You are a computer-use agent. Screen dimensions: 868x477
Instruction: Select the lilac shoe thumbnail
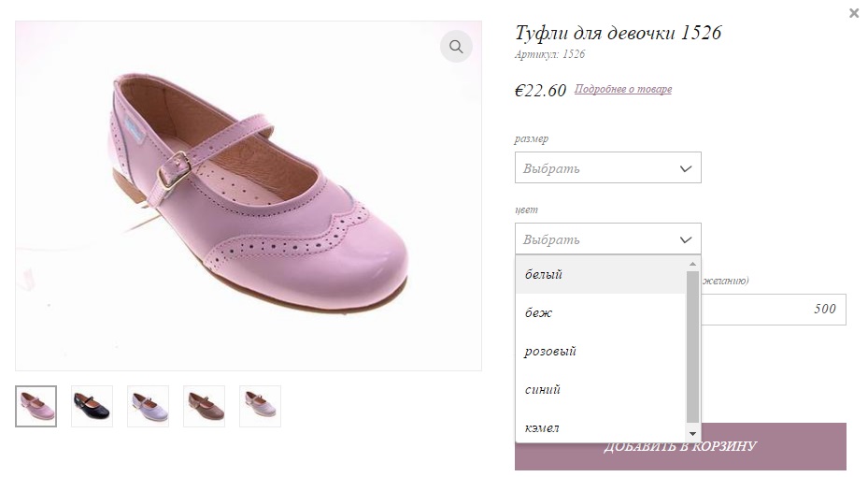[148, 406]
